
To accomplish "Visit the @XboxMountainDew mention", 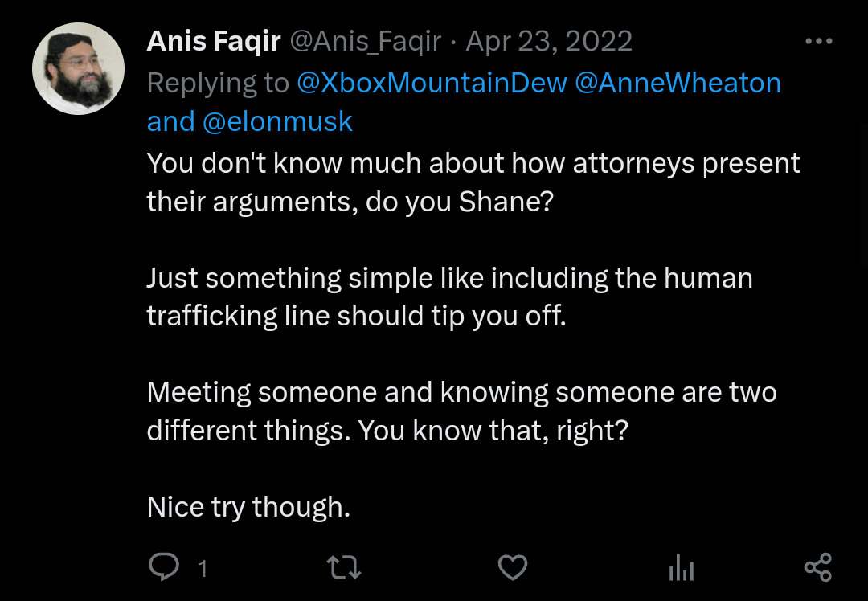I will 432,83.
